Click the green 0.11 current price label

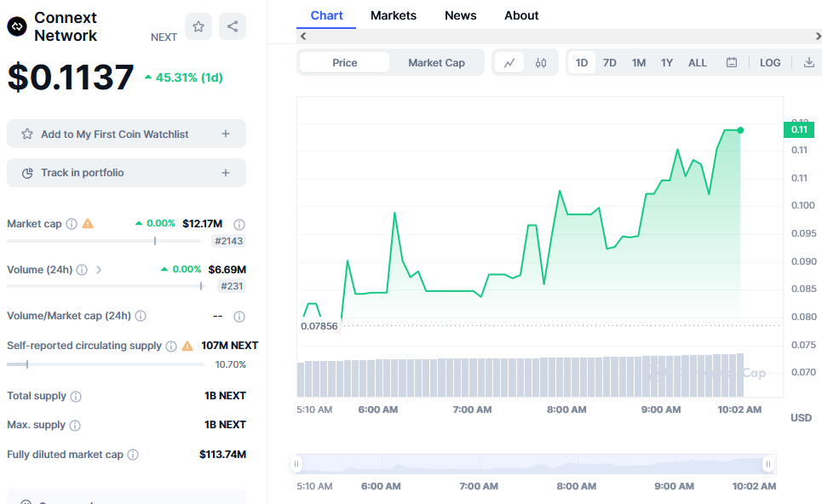click(799, 129)
